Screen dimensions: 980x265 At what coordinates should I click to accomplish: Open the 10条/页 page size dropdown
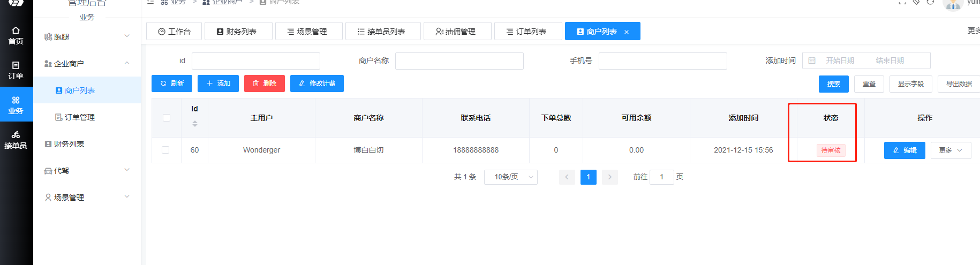pos(510,177)
